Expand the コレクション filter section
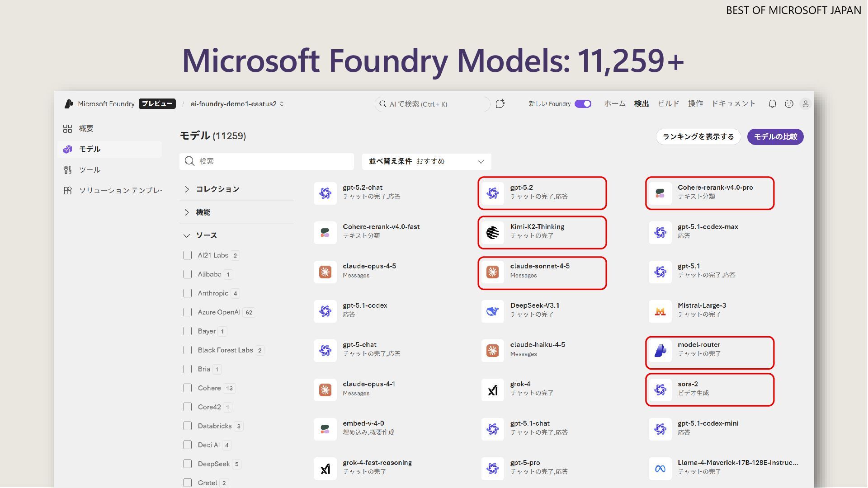This screenshot has width=868, height=488. pyautogui.click(x=187, y=189)
